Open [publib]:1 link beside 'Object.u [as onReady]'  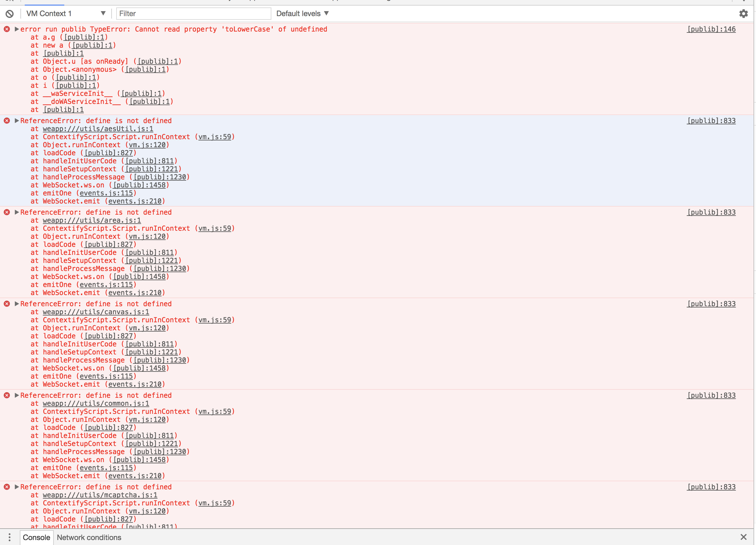[x=158, y=61]
